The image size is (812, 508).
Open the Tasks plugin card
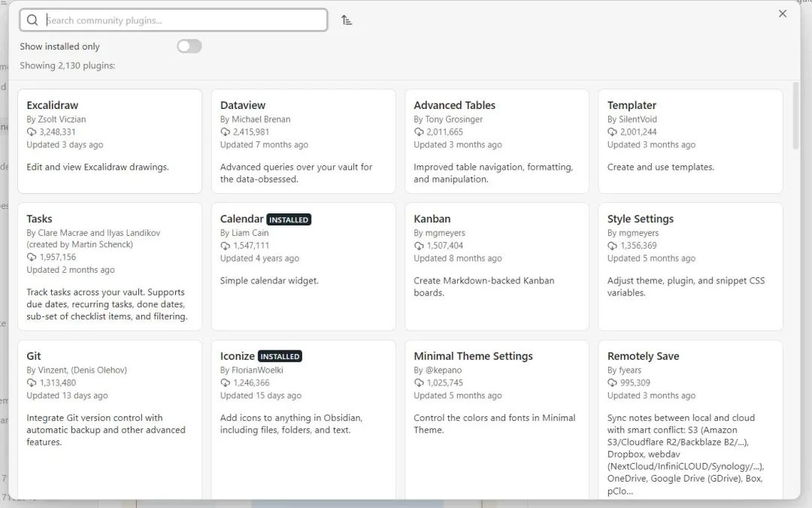click(110, 266)
